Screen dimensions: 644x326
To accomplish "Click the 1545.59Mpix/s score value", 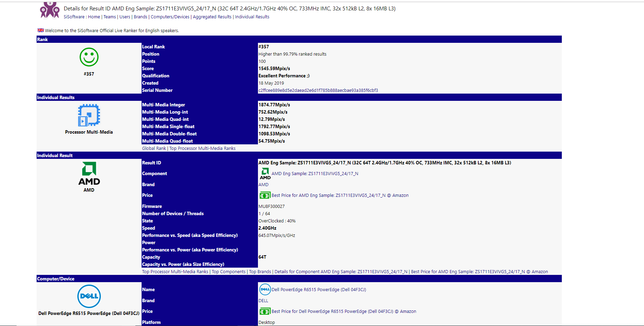I will pyautogui.click(x=274, y=69).
